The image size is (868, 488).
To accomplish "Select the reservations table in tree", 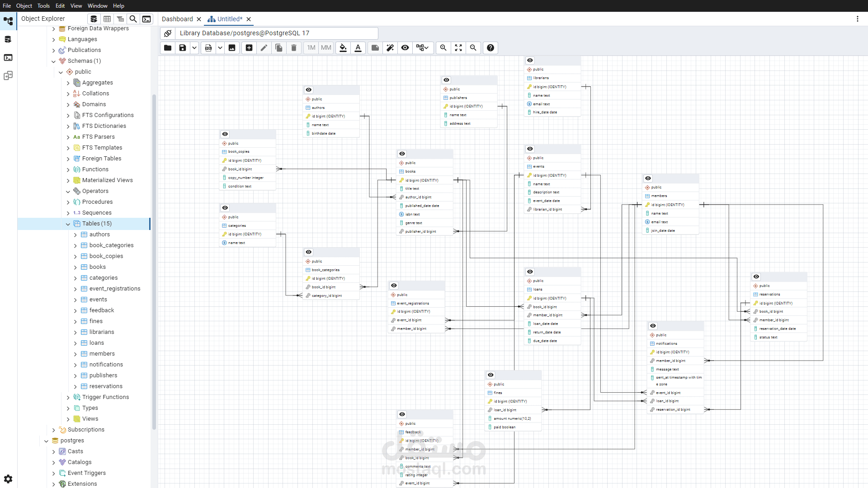I will [106, 386].
